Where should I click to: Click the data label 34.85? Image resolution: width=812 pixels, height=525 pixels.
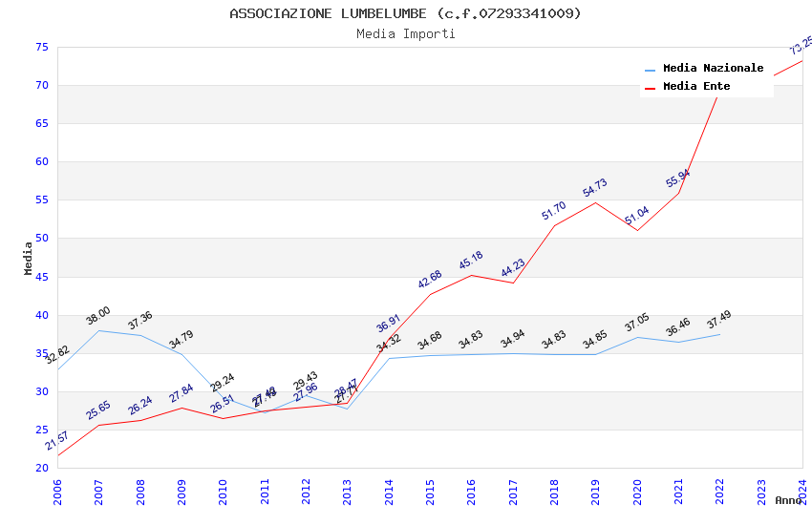tap(595, 339)
